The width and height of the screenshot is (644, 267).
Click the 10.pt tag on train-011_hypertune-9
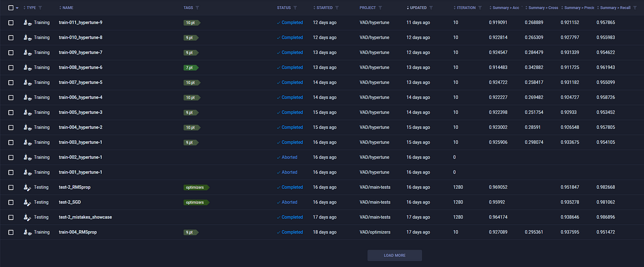(x=192, y=23)
